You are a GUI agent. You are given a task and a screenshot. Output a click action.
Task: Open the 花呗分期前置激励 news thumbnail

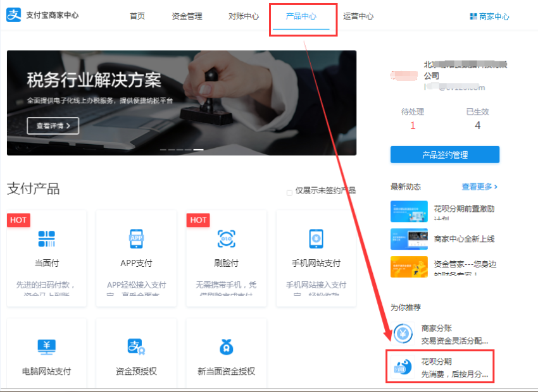coord(409,211)
